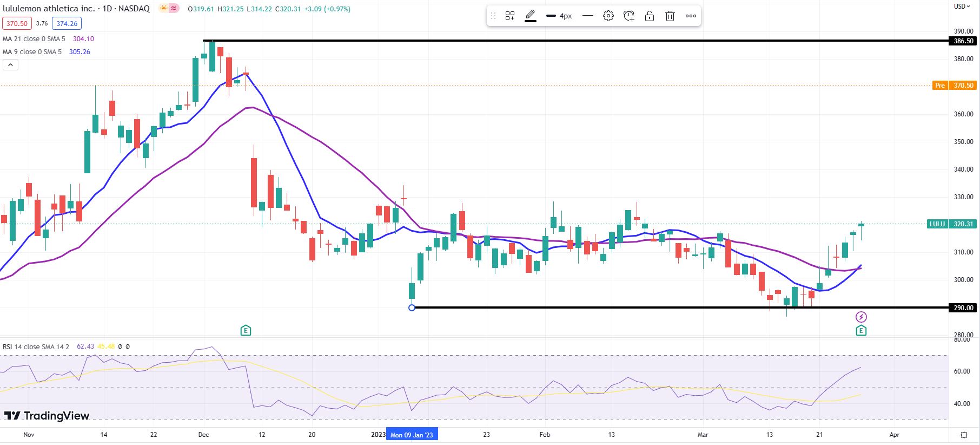
Task: Collapse the indicator legend chevron
Action: [x=10, y=65]
